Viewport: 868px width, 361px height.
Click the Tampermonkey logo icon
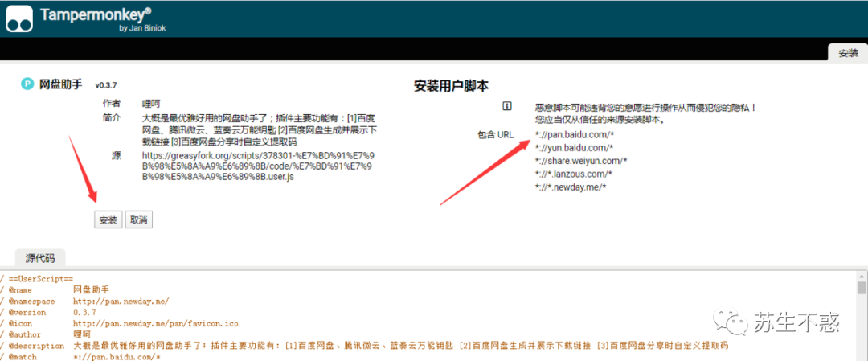coord(20,18)
